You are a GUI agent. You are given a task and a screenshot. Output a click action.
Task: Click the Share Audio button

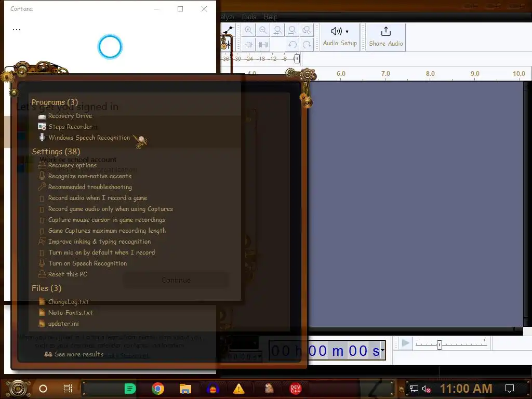[386, 37]
